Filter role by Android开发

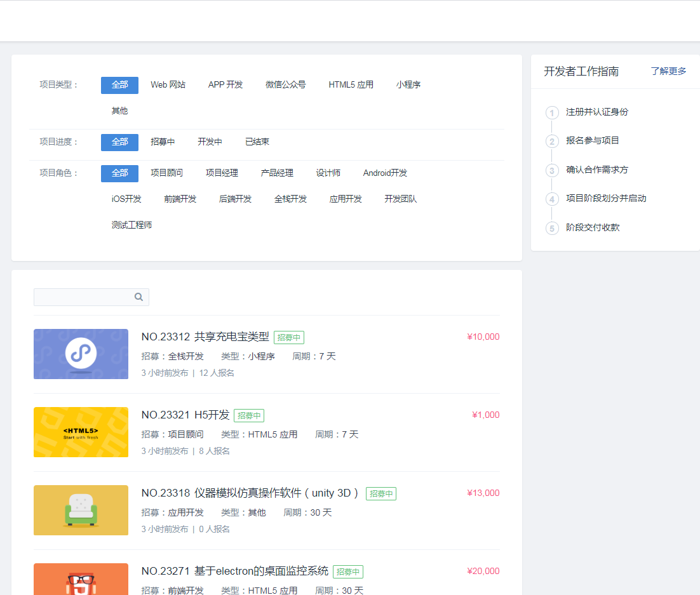point(386,173)
